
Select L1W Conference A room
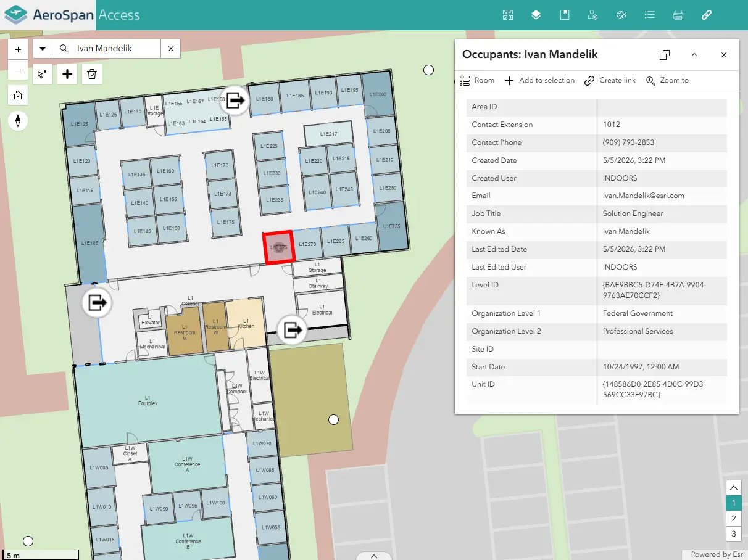pyautogui.click(x=186, y=464)
